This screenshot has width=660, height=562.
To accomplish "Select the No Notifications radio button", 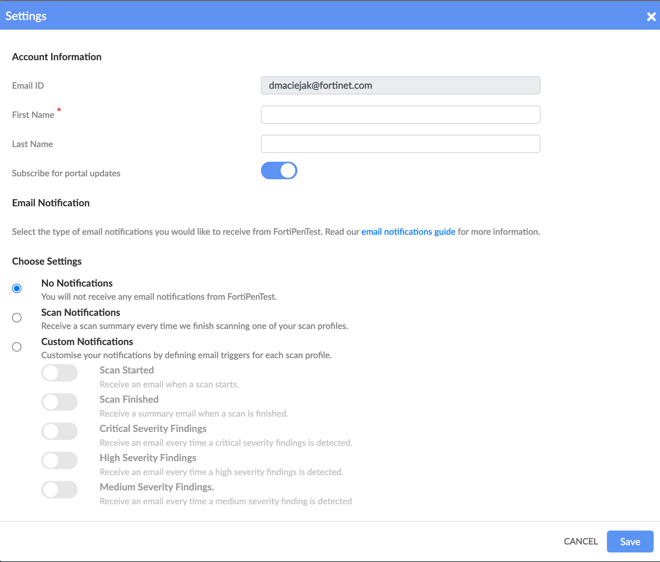I will [x=17, y=288].
